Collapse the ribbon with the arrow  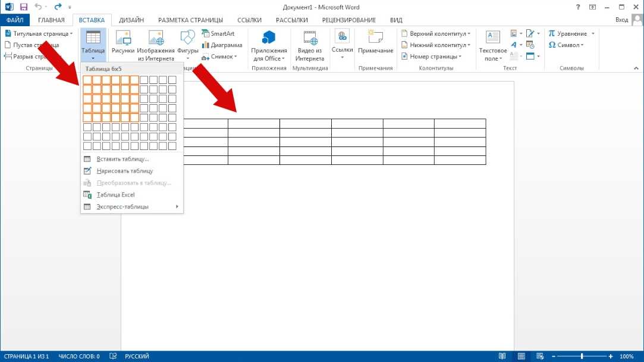[x=636, y=68]
